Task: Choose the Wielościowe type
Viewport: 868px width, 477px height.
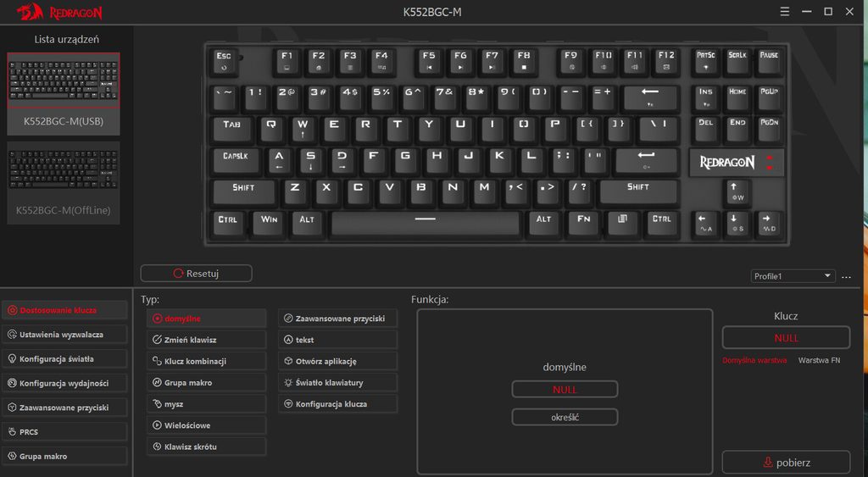Action: click(207, 425)
